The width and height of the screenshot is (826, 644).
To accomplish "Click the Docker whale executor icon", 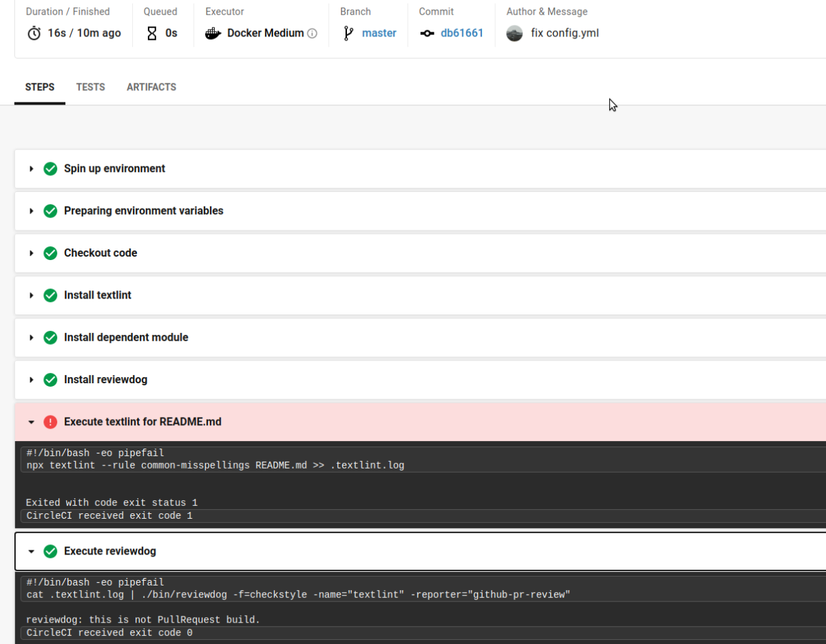I will [213, 33].
